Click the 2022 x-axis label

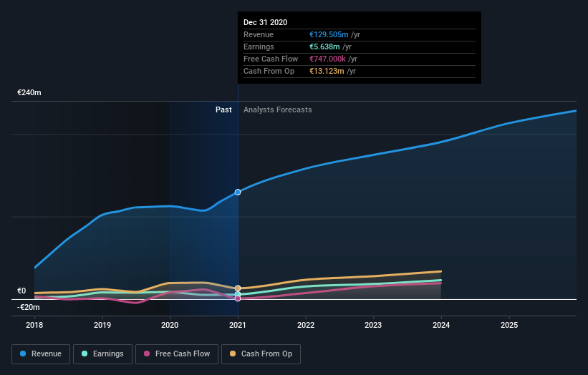(x=306, y=325)
